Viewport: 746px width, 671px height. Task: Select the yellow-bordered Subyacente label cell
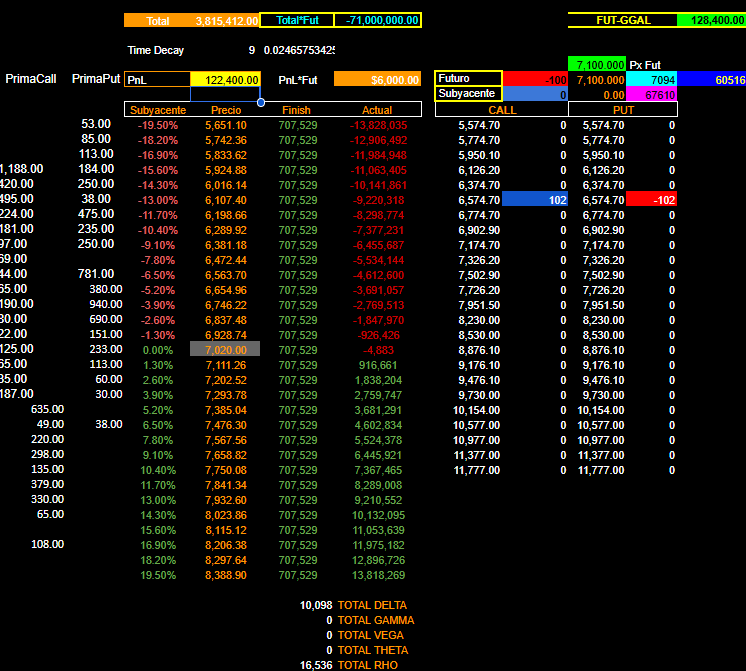[x=469, y=94]
